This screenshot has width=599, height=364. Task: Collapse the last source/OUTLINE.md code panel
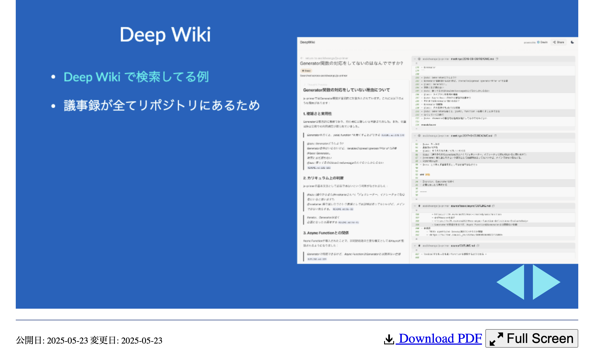coord(415,246)
